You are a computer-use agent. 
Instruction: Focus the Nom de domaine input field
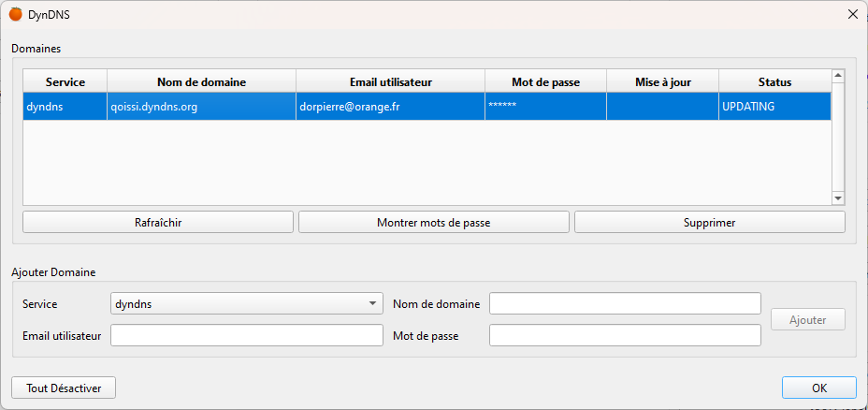tap(625, 303)
